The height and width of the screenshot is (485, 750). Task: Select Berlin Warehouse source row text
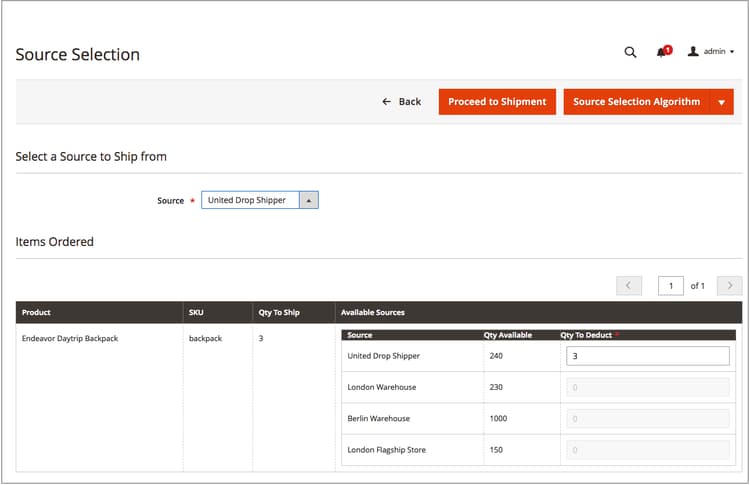pyautogui.click(x=378, y=419)
